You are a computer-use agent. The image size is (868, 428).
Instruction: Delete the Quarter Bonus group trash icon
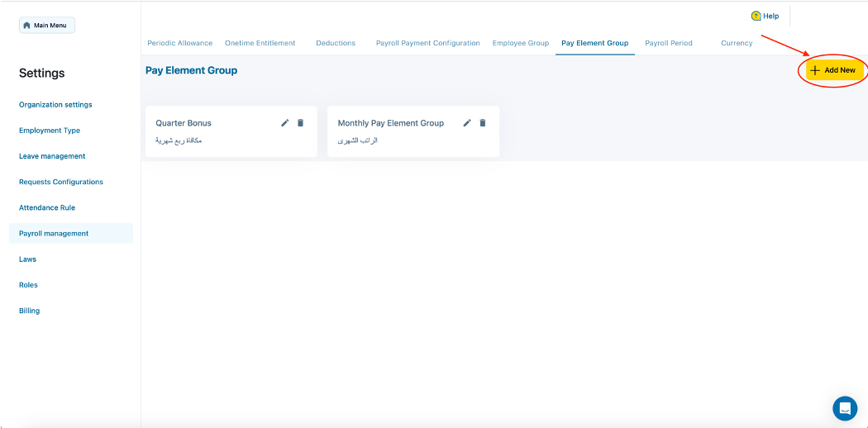[301, 123]
